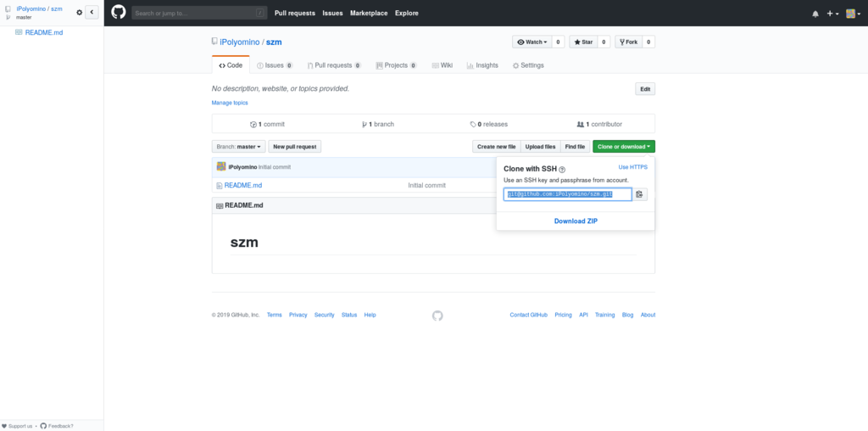Click the New pull request button
The image size is (868, 431).
point(294,147)
